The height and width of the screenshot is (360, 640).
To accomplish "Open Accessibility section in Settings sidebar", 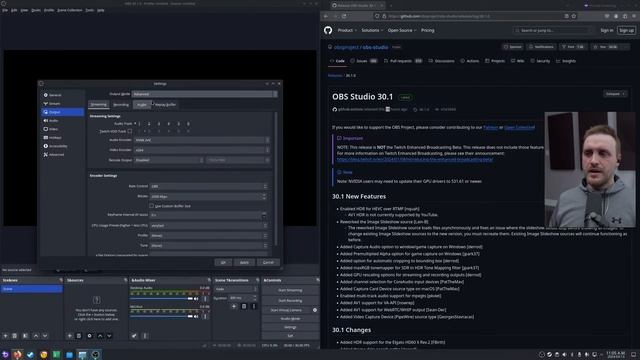I will click(62, 146).
